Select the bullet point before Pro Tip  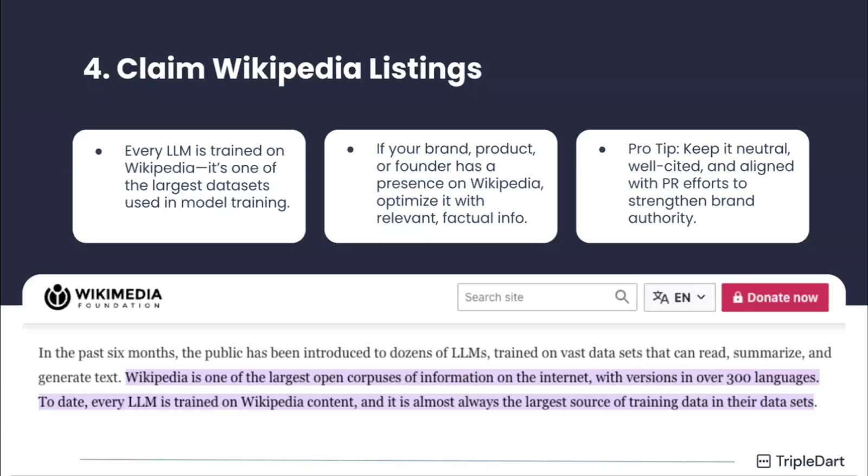click(x=602, y=150)
